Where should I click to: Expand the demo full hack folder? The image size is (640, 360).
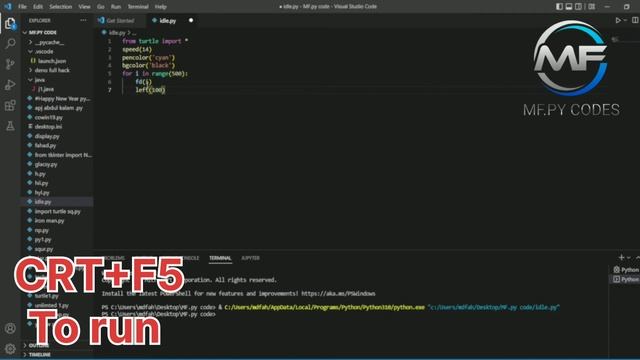[52, 70]
